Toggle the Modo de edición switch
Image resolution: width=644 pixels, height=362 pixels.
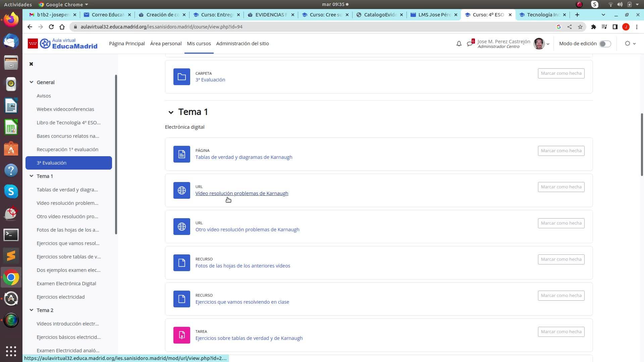(605, 44)
